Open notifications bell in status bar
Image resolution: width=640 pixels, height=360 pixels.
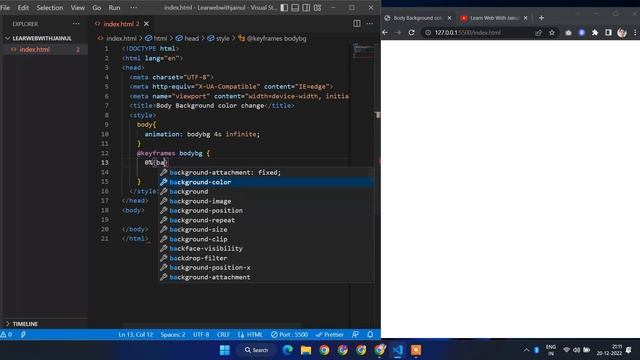pyautogui.click(x=370, y=335)
